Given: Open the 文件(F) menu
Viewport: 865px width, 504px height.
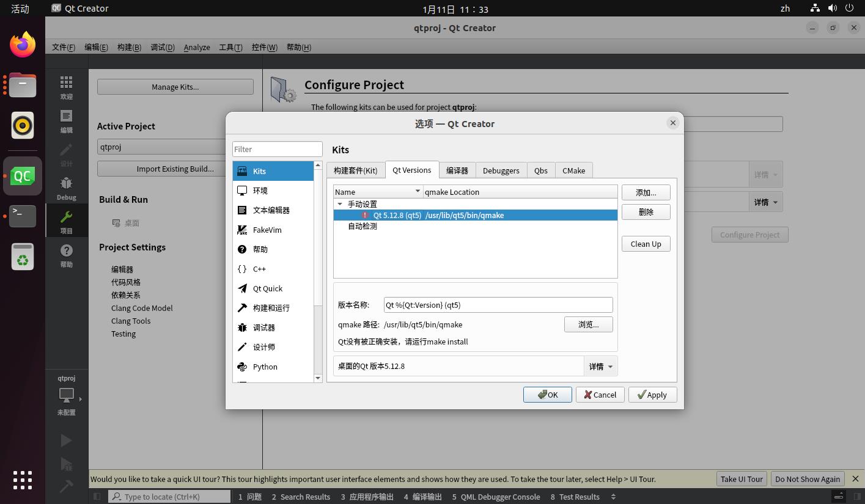Looking at the screenshot, I should point(64,47).
